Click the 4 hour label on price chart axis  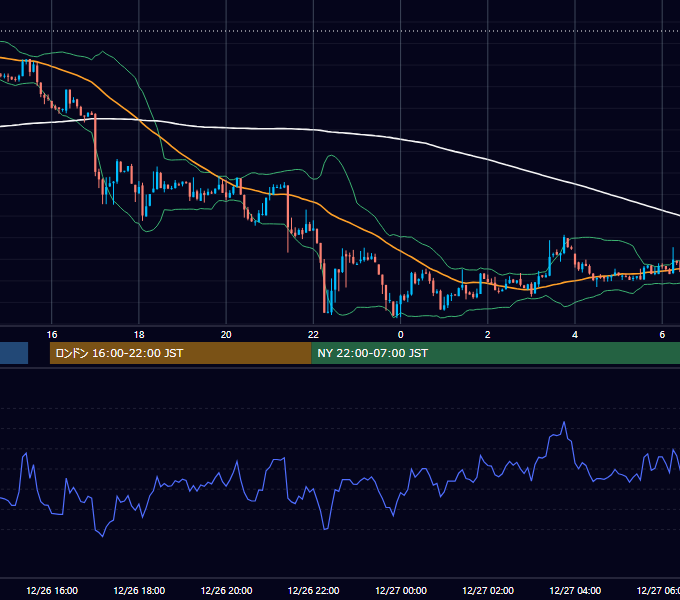(575, 335)
